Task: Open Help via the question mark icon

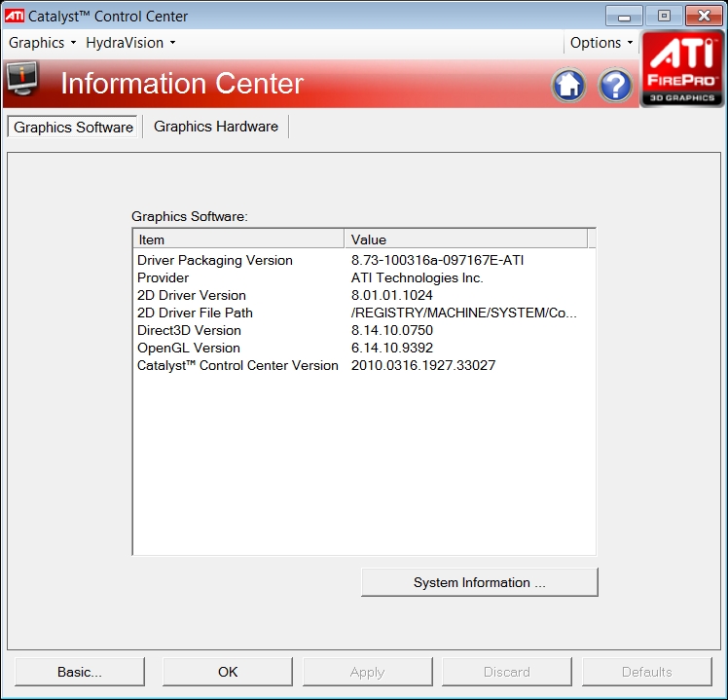Action: tap(615, 86)
